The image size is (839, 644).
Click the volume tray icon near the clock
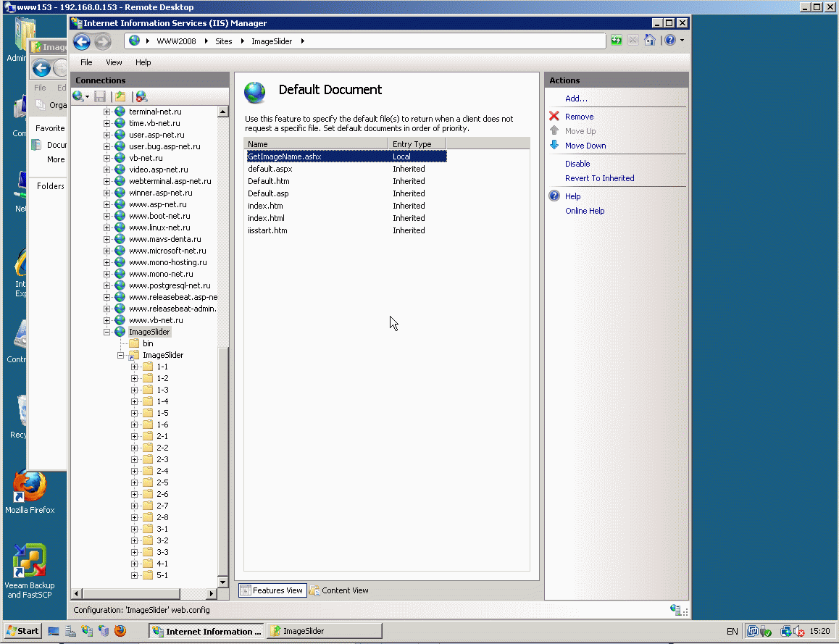click(799, 631)
